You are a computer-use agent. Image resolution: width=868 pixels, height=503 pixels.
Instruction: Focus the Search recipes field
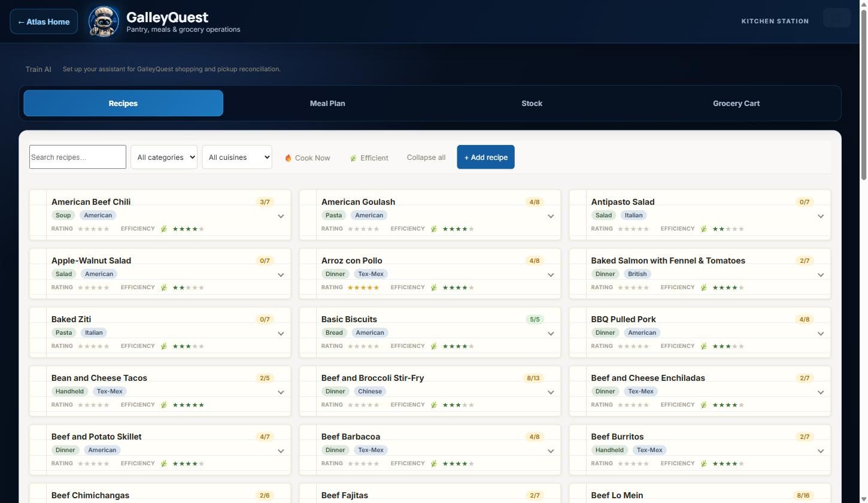click(78, 157)
